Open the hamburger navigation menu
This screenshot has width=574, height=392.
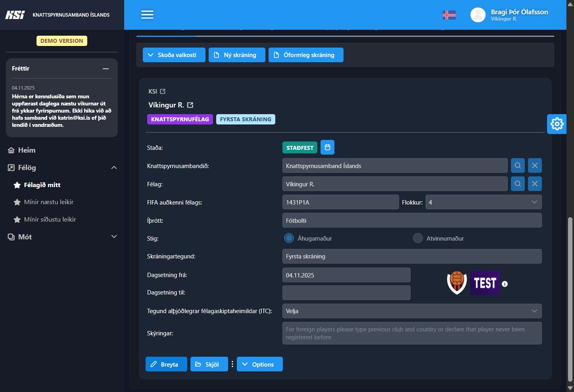coord(147,15)
